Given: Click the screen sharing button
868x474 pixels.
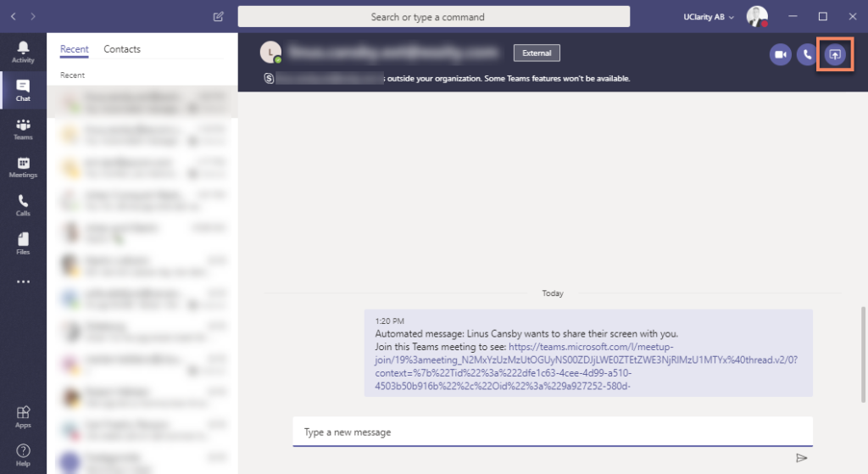Looking at the screenshot, I should pyautogui.click(x=835, y=54).
